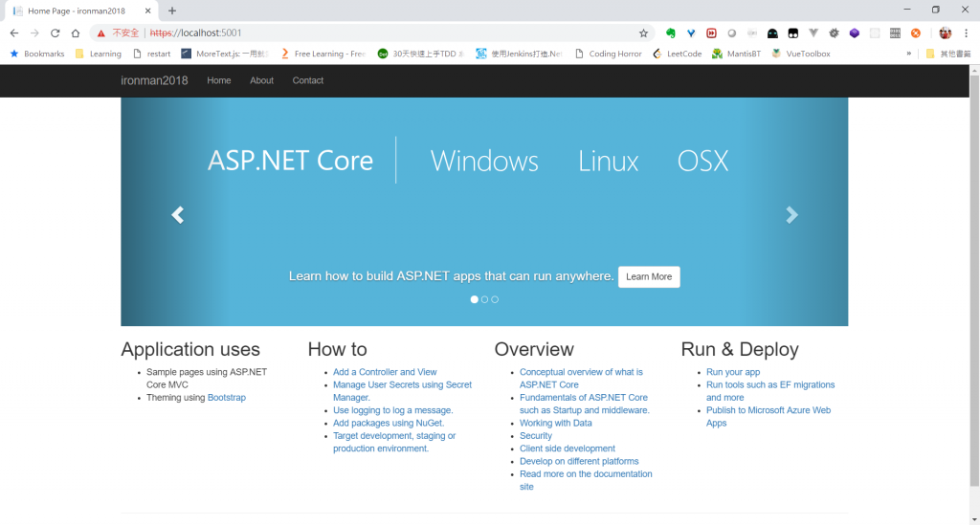Show the previous carousel slide

click(177, 215)
